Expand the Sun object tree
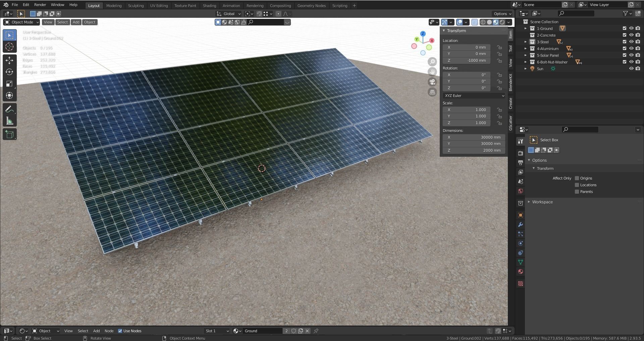Image resolution: width=644 pixels, height=341 pixels. (526, 69)
